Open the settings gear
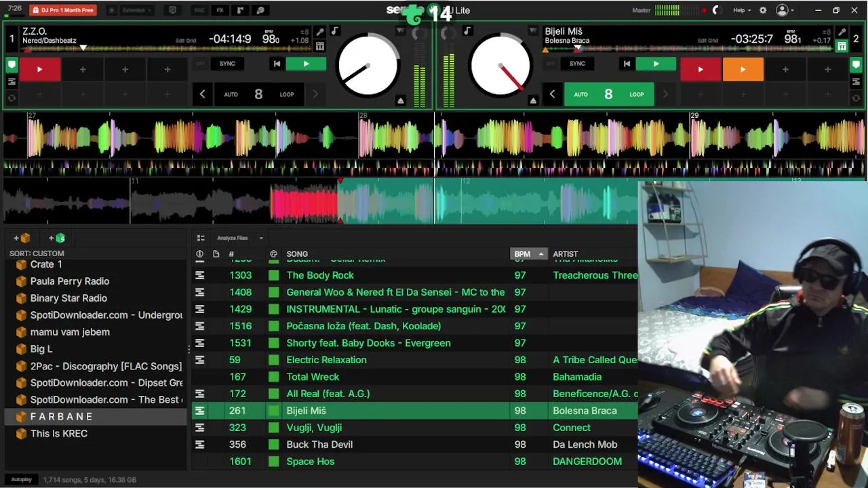The height and width of the screenshot is (488, 868). click(763, 10)
